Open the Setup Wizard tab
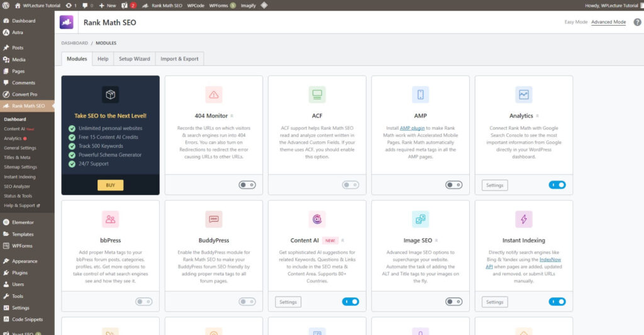Viewport: 644px width, 335px height. pos(135,58)
